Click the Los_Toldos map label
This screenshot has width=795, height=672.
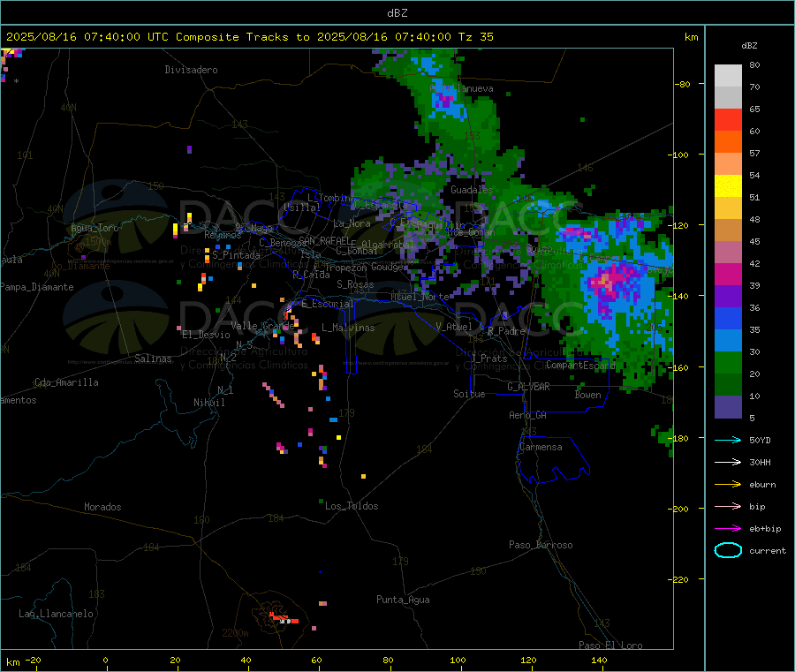tap(352, 506)
